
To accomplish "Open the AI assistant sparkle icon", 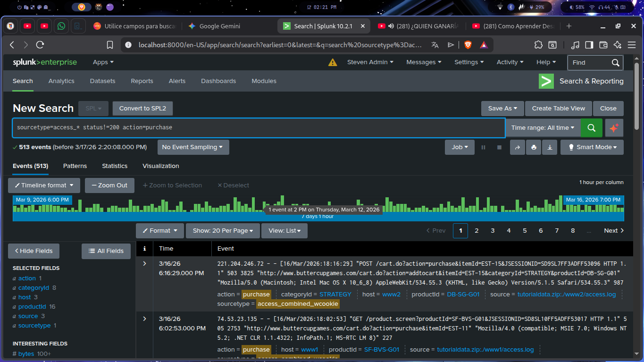I will click(x=614, y=128).
